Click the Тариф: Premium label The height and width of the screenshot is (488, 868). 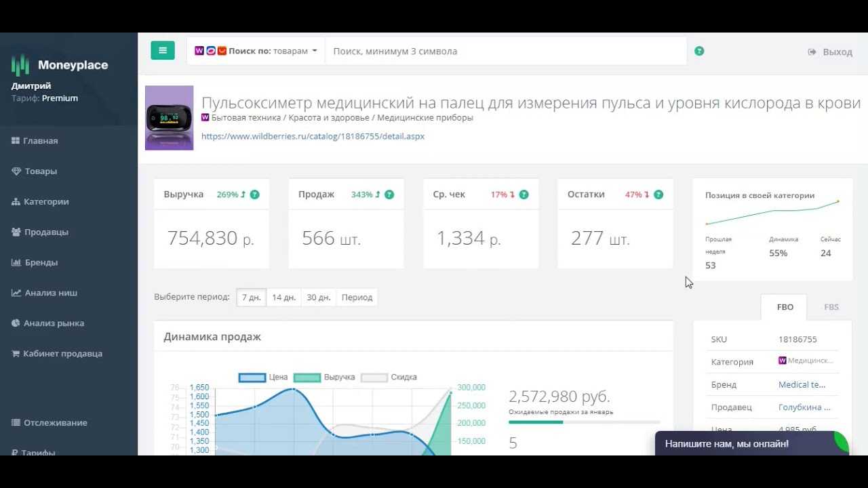pos(45,98)
